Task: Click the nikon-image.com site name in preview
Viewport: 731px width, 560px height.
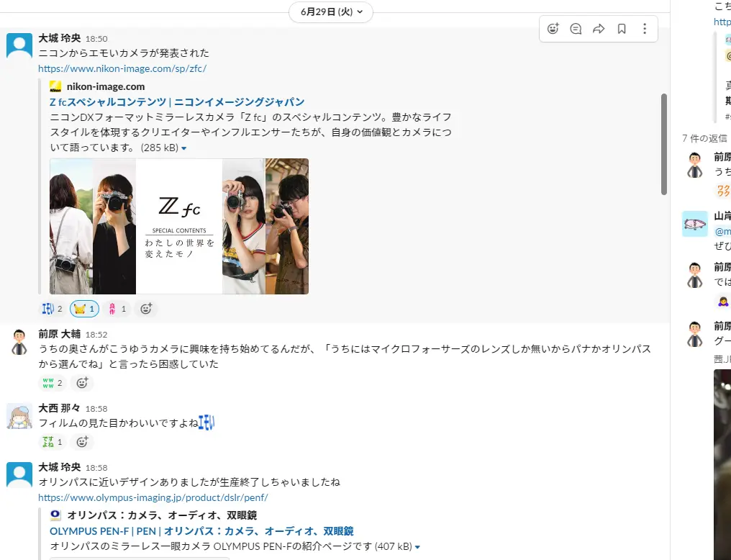Action: 106,86
